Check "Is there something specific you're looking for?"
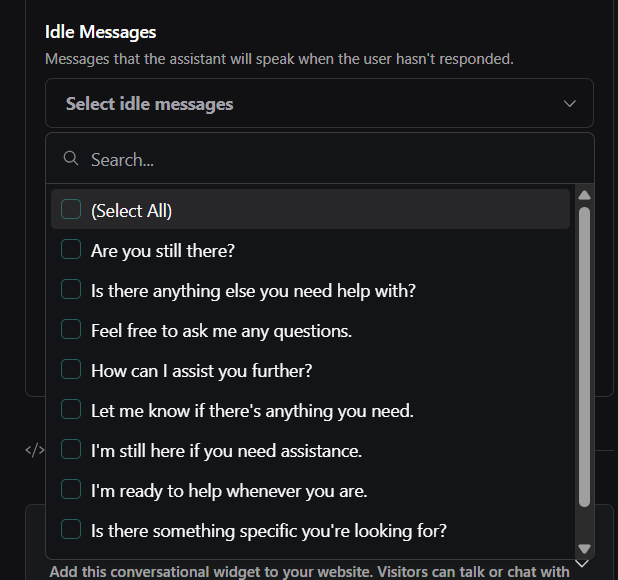The width and height of the screenshot is (618, 580). 71,530
